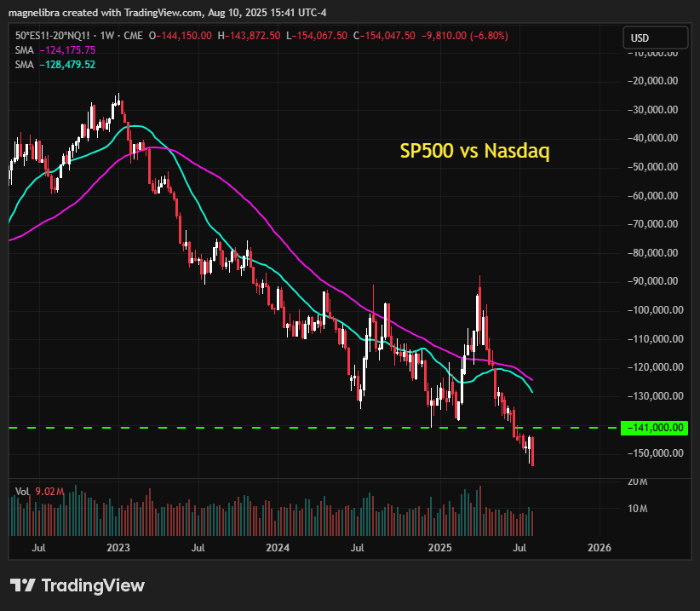Click the −150,000.00 price axis label
Viewport: 700px width, 611px height.
coord(656,453)
